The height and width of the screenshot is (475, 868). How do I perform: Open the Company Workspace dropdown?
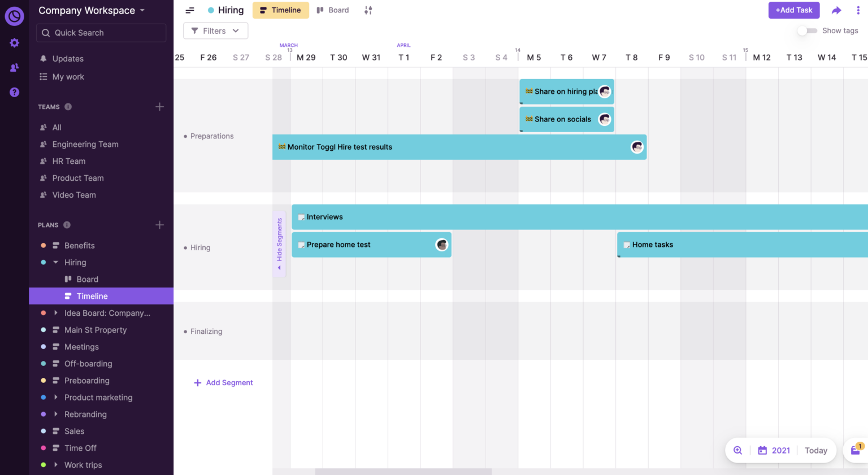[x=88, y=10]
